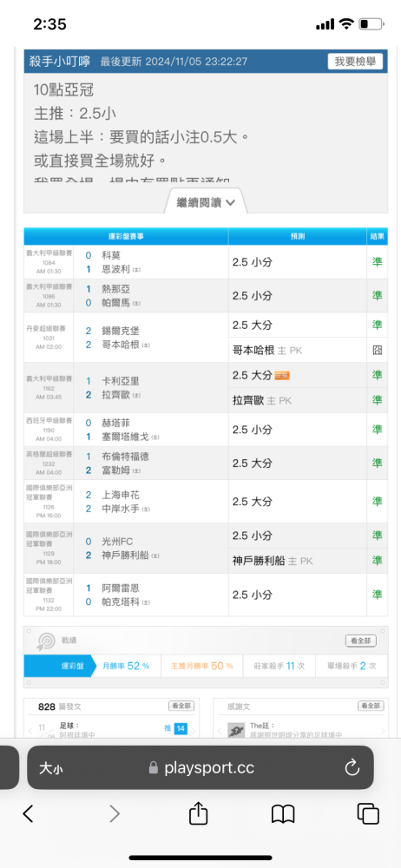Click the 月勝率 52% stat

[126, 666]
